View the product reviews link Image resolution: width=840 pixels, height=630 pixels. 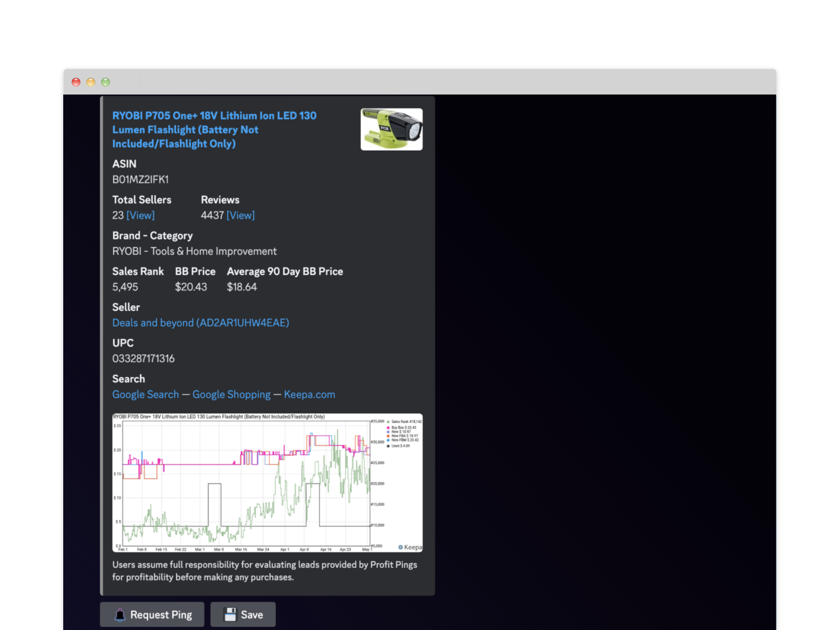tap(240, 215)
